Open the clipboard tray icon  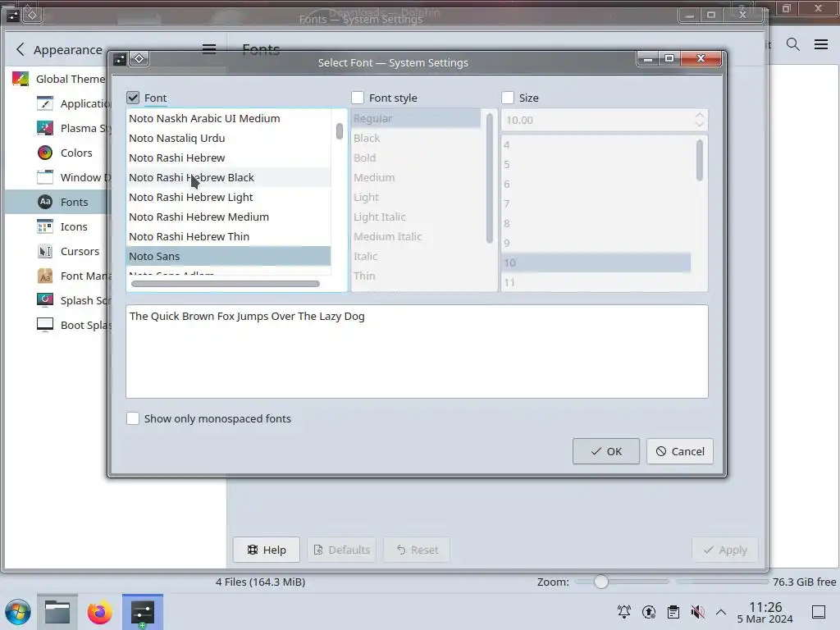point(673,611)
